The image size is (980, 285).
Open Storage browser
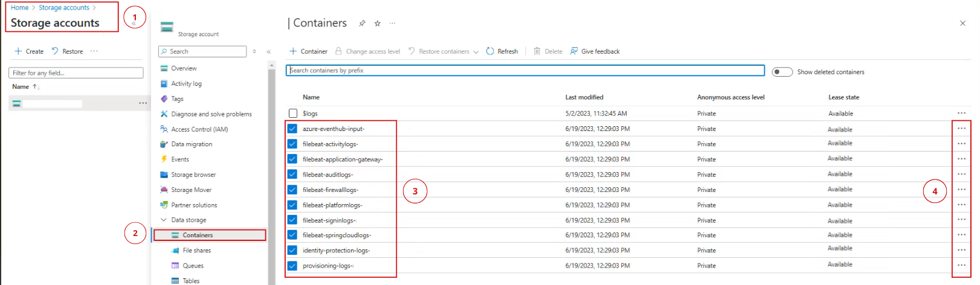(188, 175)
